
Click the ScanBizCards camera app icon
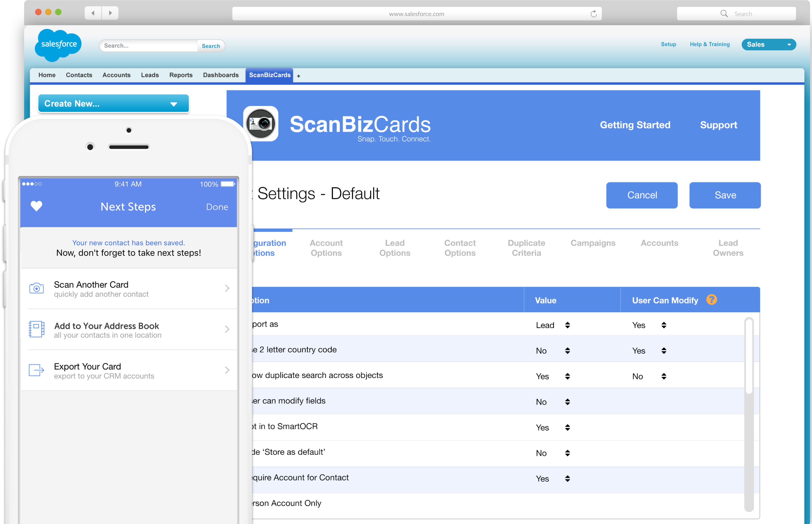pos(261,124)
